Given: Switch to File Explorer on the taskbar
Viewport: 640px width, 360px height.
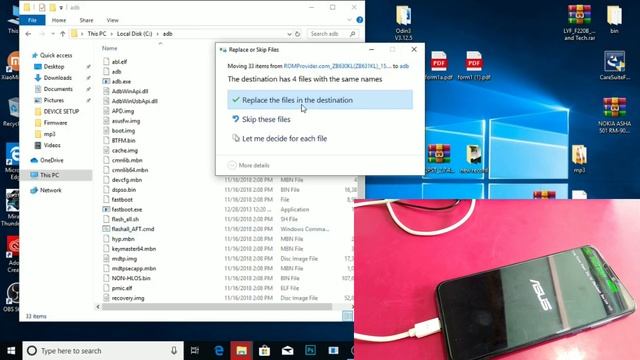Looking at the screenshot, I should pos(241,351).
